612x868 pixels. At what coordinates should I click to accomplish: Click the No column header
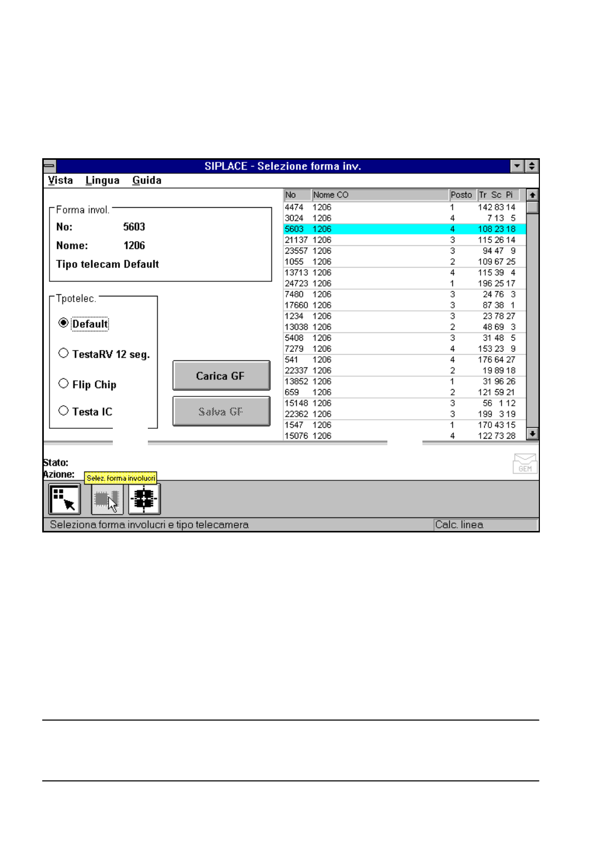coord(298,195)
